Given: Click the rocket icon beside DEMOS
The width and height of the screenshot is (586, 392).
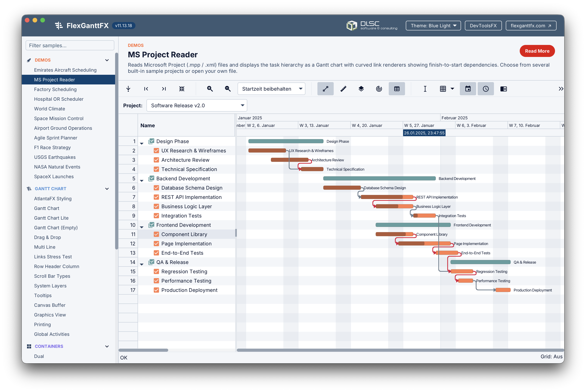Looking at the screenshot, I should click(29, 60).
